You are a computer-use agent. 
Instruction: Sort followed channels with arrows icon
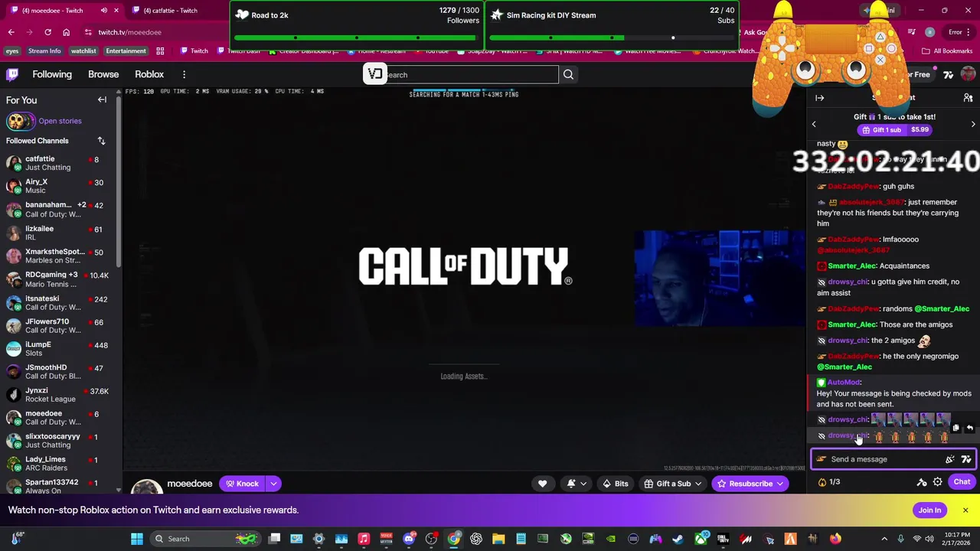tap(101, 141)
